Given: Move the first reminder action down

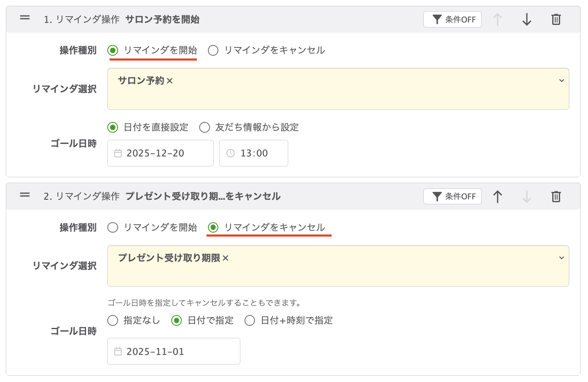Looking at the screenshot, I should [x=526, y=20].
